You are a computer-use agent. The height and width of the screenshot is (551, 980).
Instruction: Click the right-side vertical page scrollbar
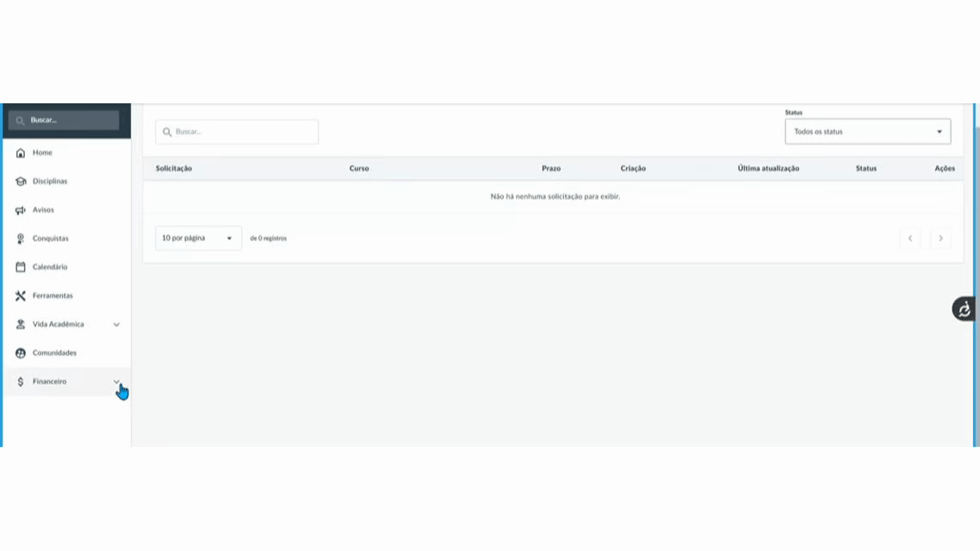(x=976, y=258)
